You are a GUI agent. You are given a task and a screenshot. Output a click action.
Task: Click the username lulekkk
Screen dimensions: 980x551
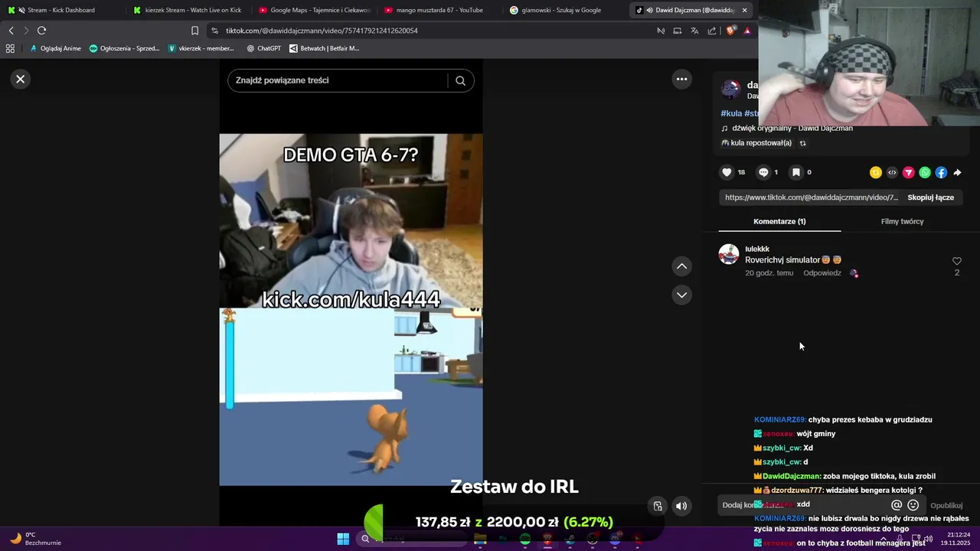tap(757, 249)
